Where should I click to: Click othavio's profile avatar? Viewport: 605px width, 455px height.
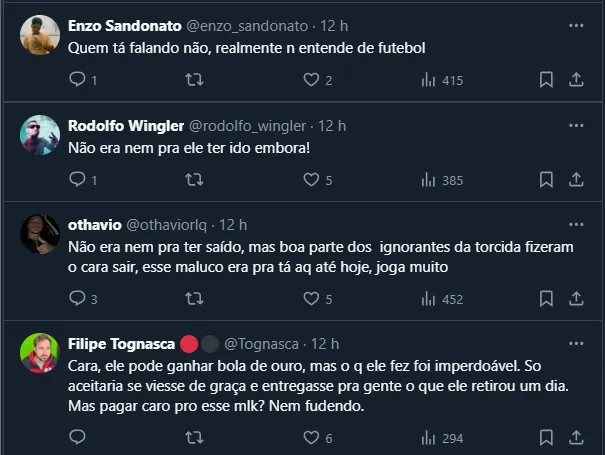(39, 234)
